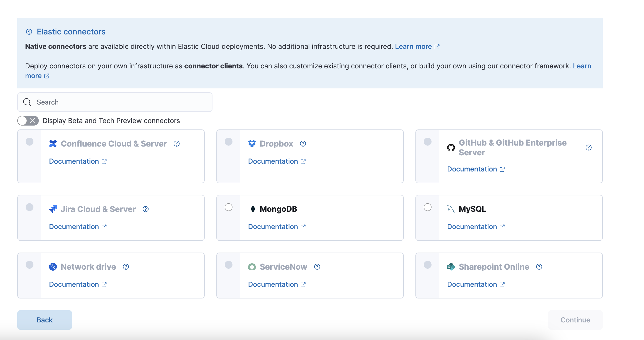This screenshot has width=644, height=340.
Task: Click the MySQL connector name
Action: click(472, 209)
